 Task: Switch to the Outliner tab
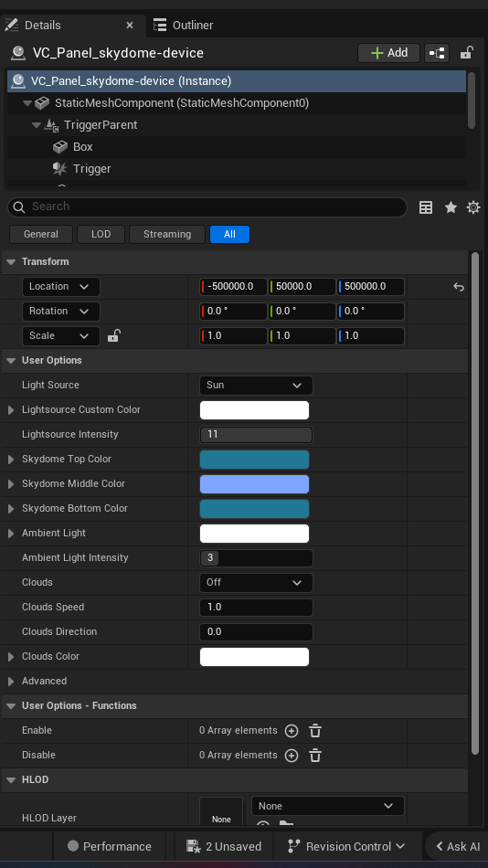(184, 26)
